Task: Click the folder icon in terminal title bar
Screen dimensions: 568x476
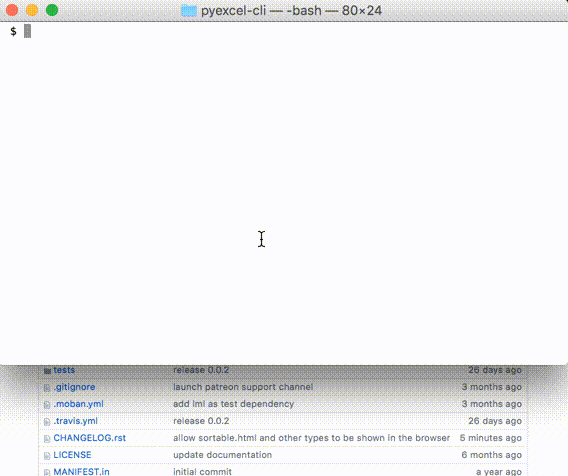Action: [189, 11]
